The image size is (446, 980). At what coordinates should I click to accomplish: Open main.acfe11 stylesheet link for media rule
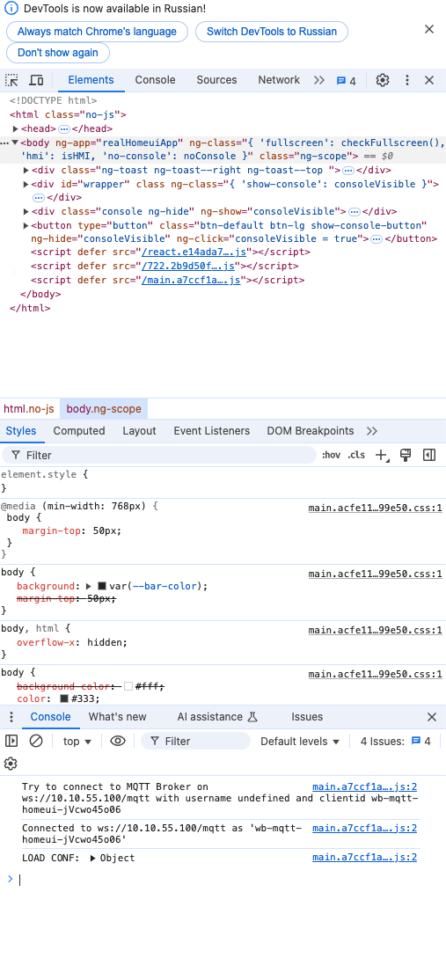click(376, 508)
